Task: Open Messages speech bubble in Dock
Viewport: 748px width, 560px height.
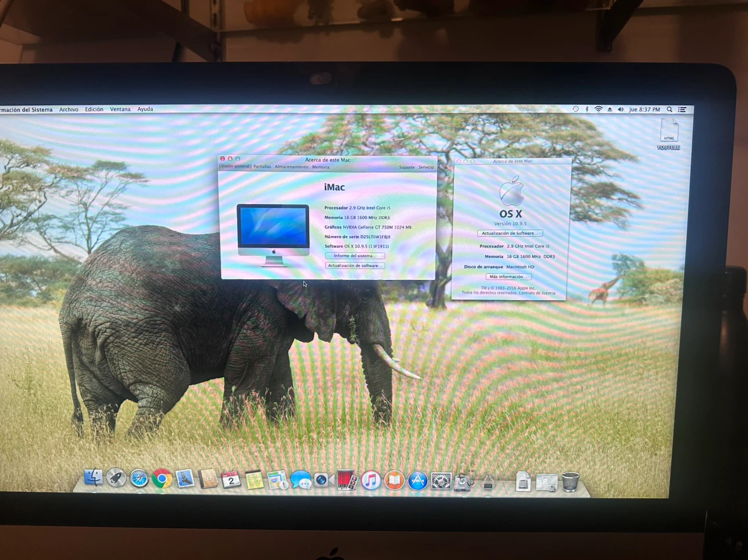Action: [300, 480]
